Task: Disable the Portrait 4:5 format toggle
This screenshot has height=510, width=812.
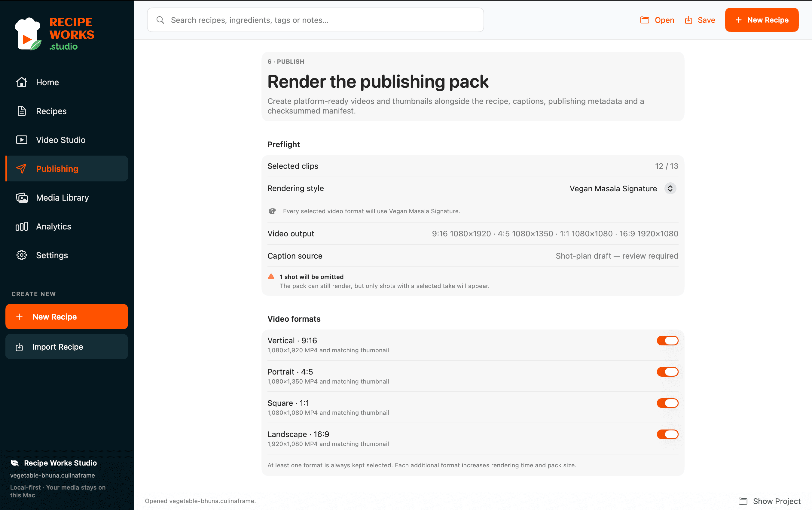Action: (x=667, y=372)
